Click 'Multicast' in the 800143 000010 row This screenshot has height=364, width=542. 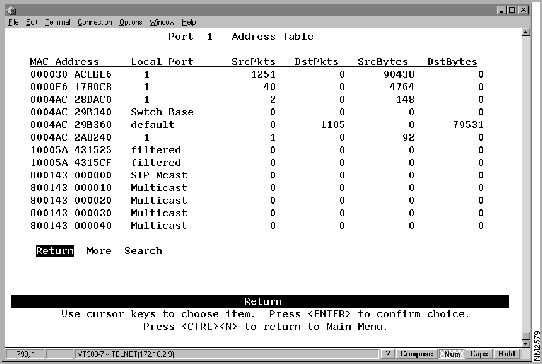159,188
